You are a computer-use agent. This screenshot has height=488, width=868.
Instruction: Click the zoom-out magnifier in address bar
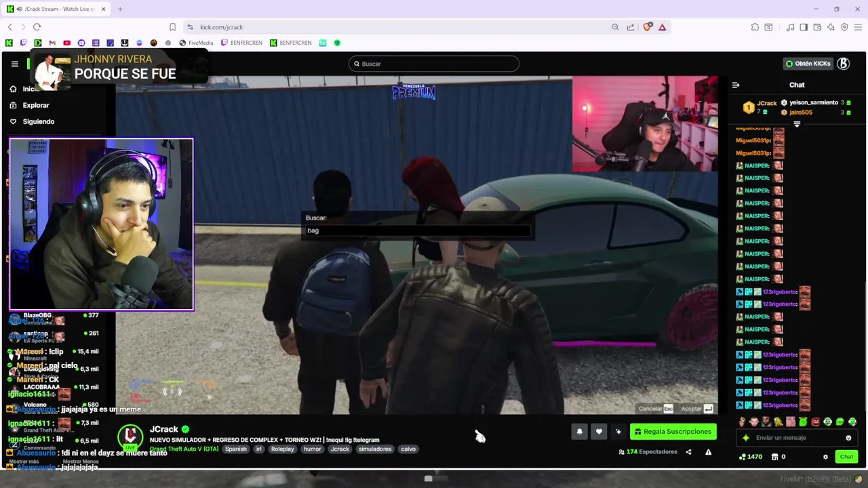click(x=615, y=27)
